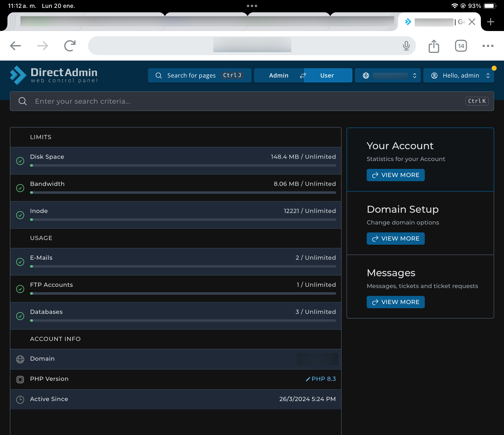The image size is (504, 435).
Task: Click the Bandwidth usage progress bar
Action: coord(183,193)
